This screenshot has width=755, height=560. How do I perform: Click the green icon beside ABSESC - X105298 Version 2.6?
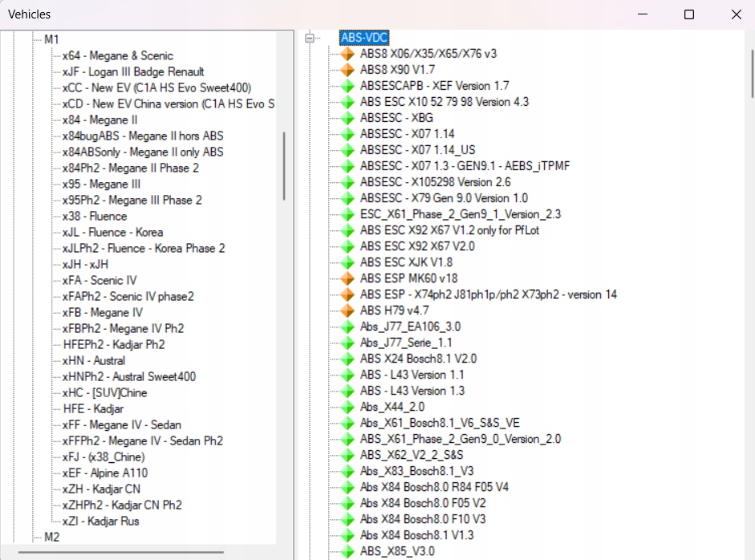[x=347, y=182]
